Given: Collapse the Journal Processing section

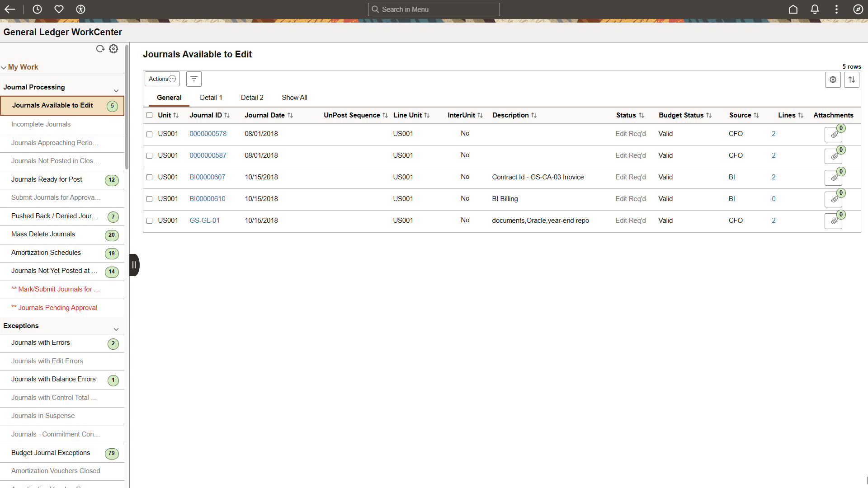Looking at the screenshot, I should [x=116, y=90].
